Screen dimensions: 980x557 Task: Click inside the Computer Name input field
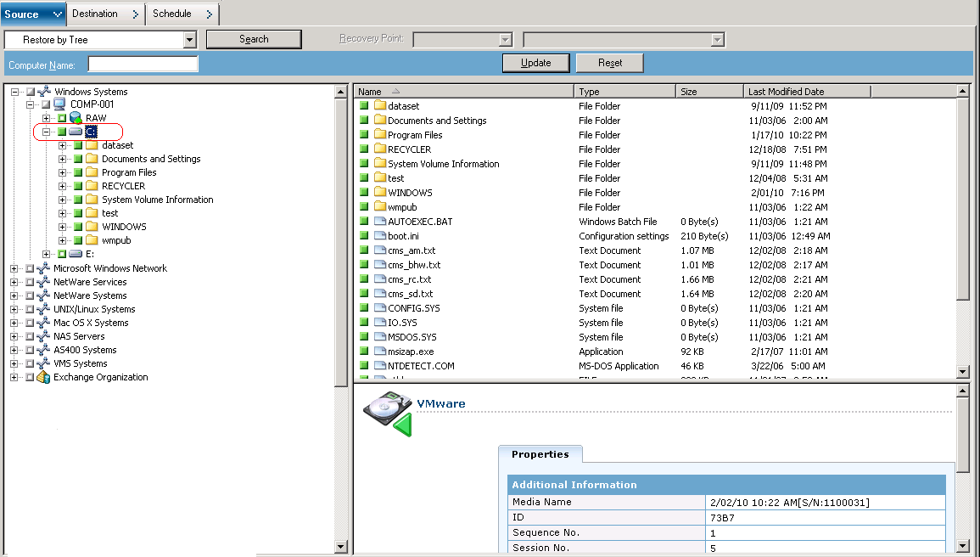coord(143,63)
